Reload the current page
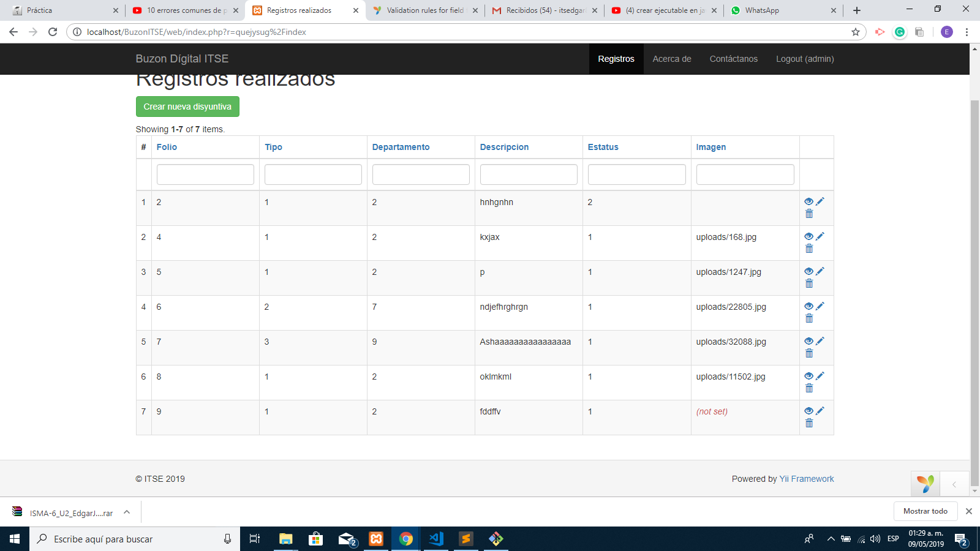Screen dimensions: 980x551 click(53, 32)
